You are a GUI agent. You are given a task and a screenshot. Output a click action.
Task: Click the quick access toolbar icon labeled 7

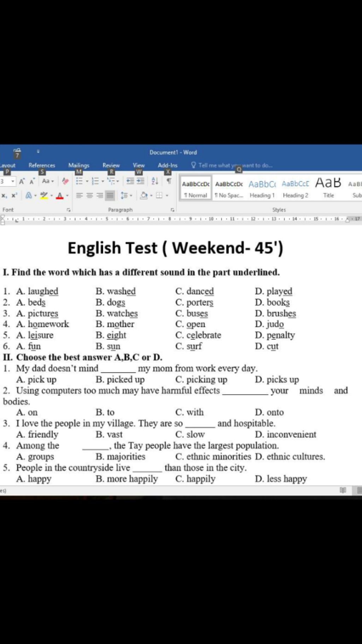click(x=17, y=153)
